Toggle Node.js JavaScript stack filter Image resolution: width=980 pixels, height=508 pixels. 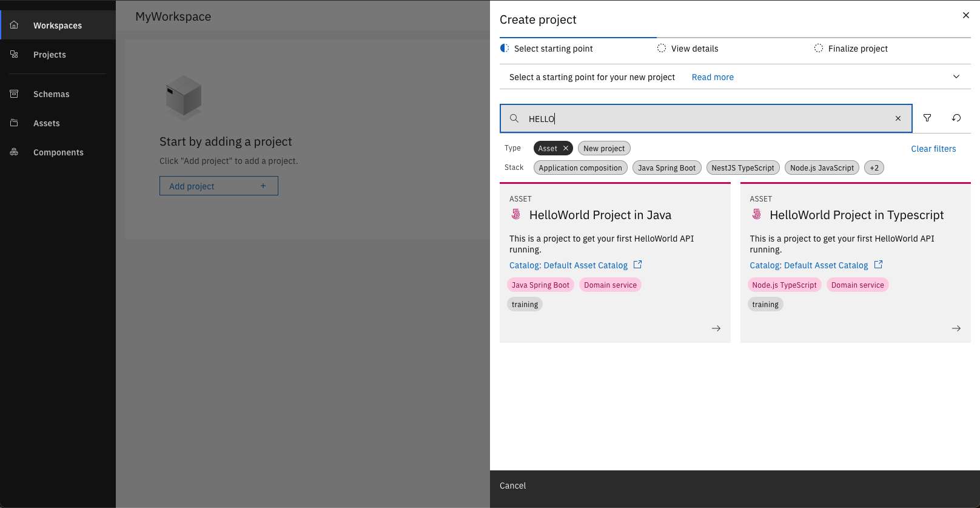point(822,168)
